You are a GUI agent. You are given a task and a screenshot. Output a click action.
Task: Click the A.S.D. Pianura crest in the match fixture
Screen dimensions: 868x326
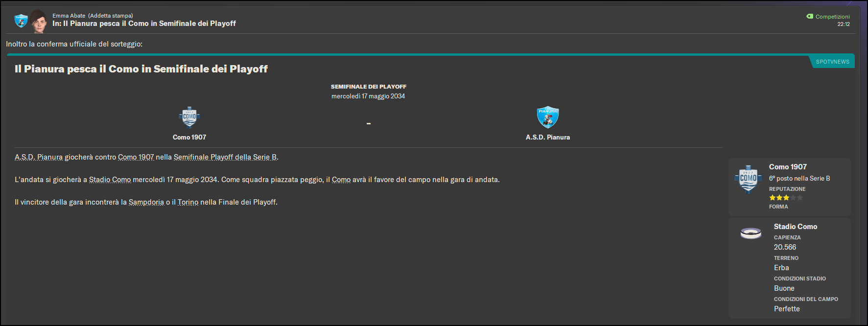point(548,117)
